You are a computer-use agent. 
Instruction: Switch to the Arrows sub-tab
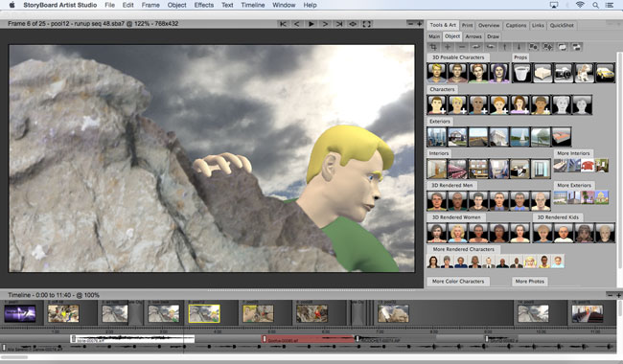click(x=473, y=36)
